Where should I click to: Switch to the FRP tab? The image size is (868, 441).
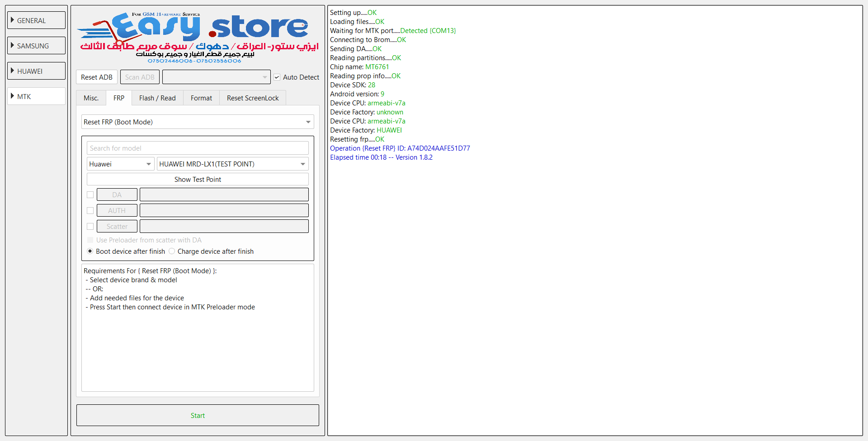pyautogui.click(x=119, y=98)
